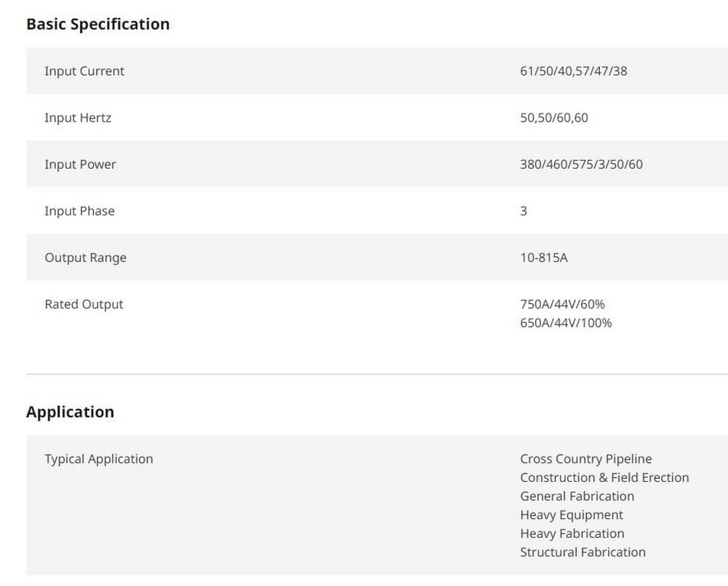Click the 50,50/60,60 hertz value
Viewport: 728px width, 586px height.
click(x=554, y=118)
